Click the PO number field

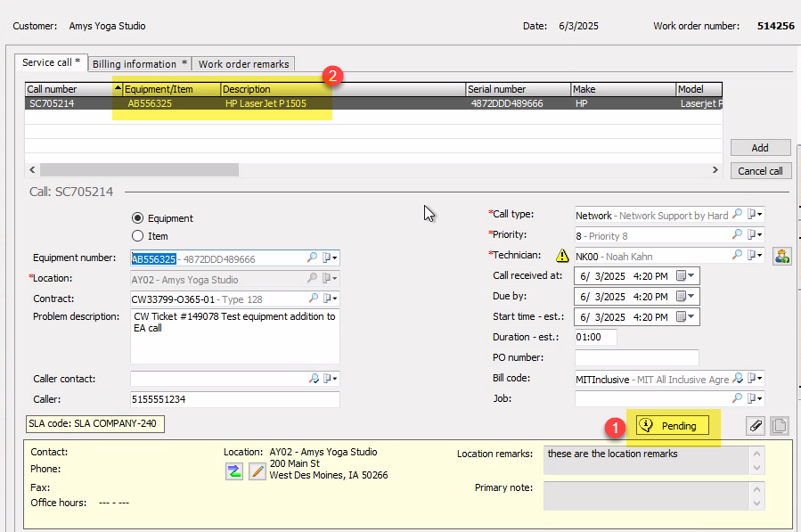tap(636, 357)
